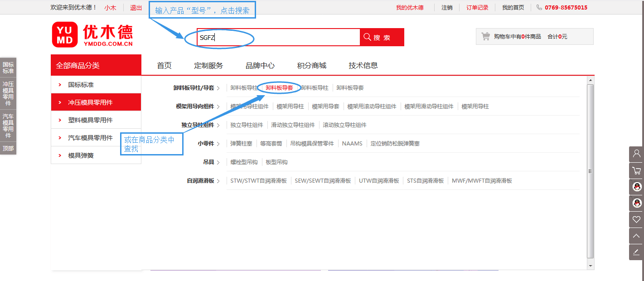Click the scrollbar up arrow of the subcategory panel
The height and width of the screenshot is (281, 644).
coord(590,80)
